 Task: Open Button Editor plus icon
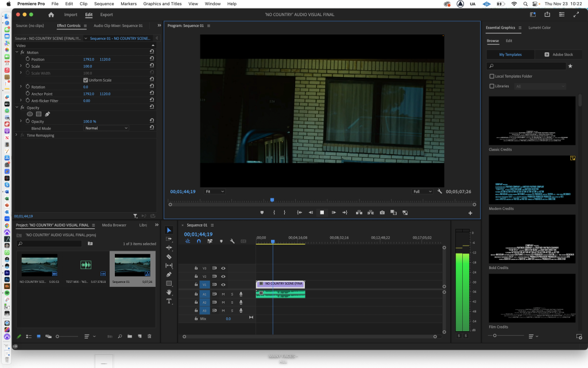(470, 213)
